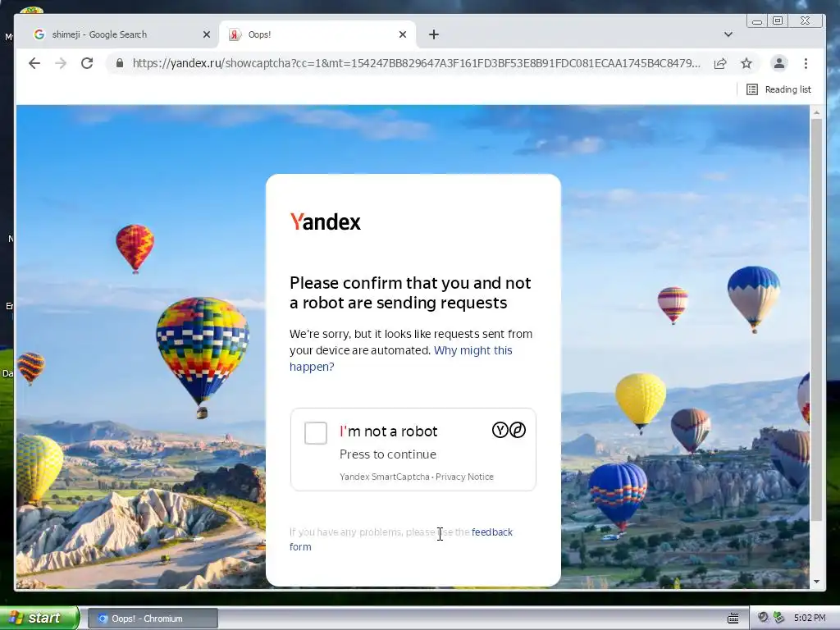
Task: Reload the Yandex captcha page
Action: click(x=87, y=63)
